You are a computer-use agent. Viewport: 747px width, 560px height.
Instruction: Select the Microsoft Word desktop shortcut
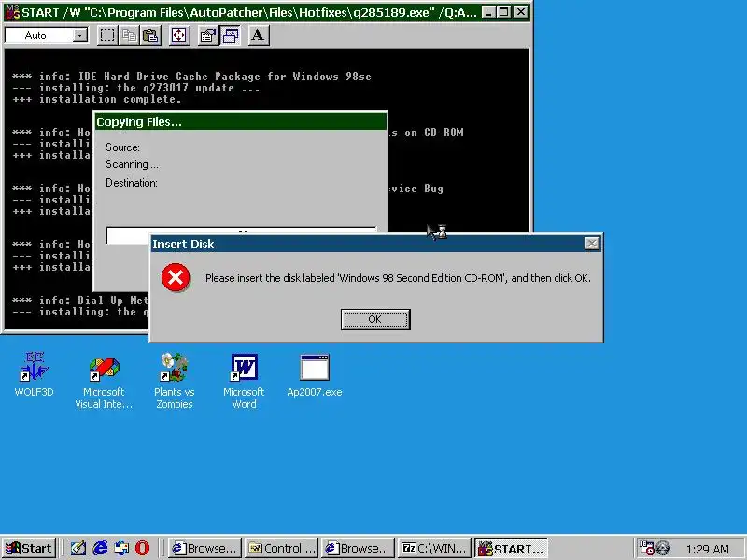[x=244, y=381]
